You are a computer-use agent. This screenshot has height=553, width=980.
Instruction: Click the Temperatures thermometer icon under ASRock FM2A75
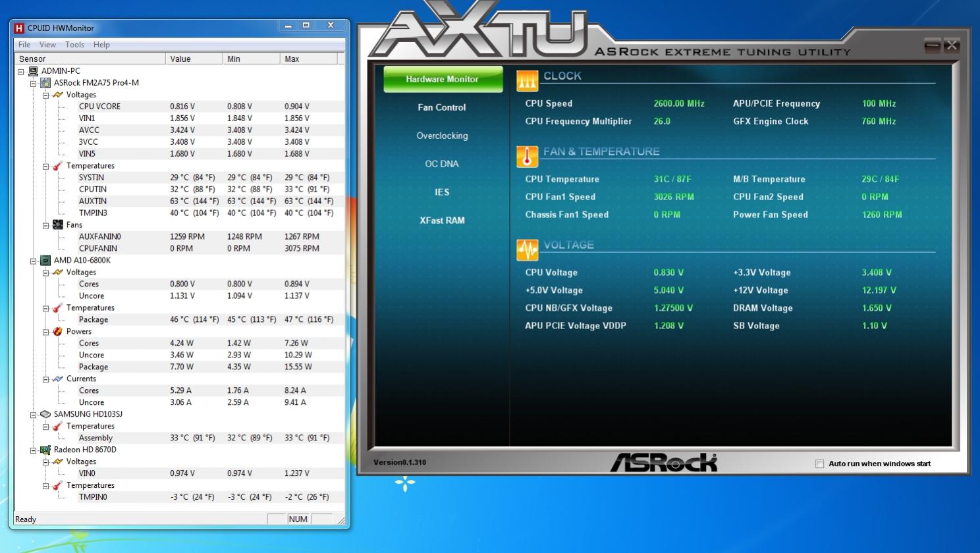coord(58,166)
